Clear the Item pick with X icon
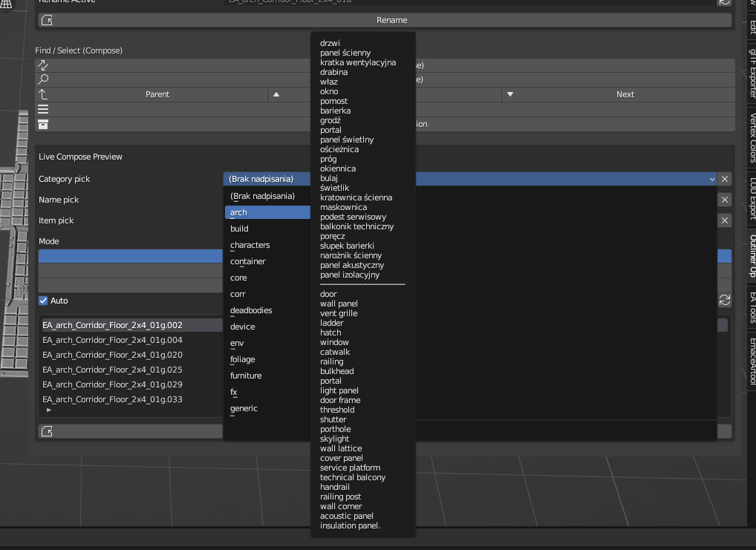The width and height of the screenshot is (756, 550). 725,220
